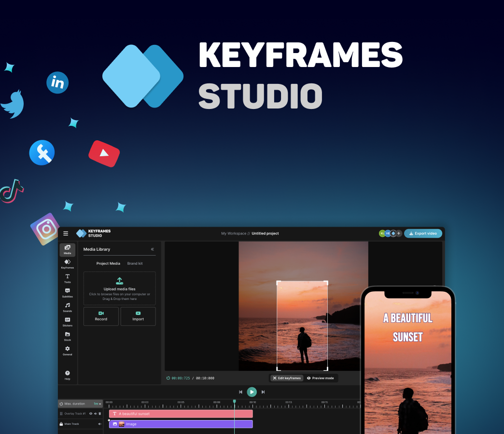
Task: Click the keyframe diamond at clip start
Action: click(x=109, y=420)
